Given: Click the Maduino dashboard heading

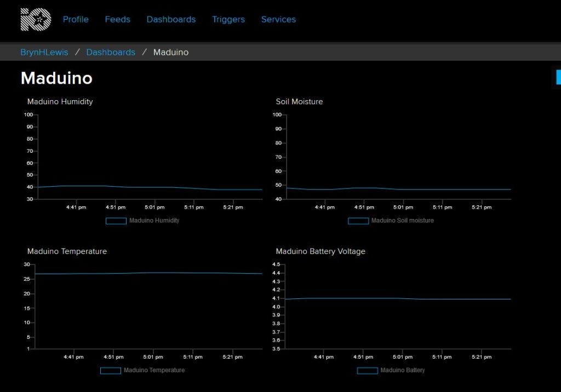Looking at the screenshot, I should [56, 78].
